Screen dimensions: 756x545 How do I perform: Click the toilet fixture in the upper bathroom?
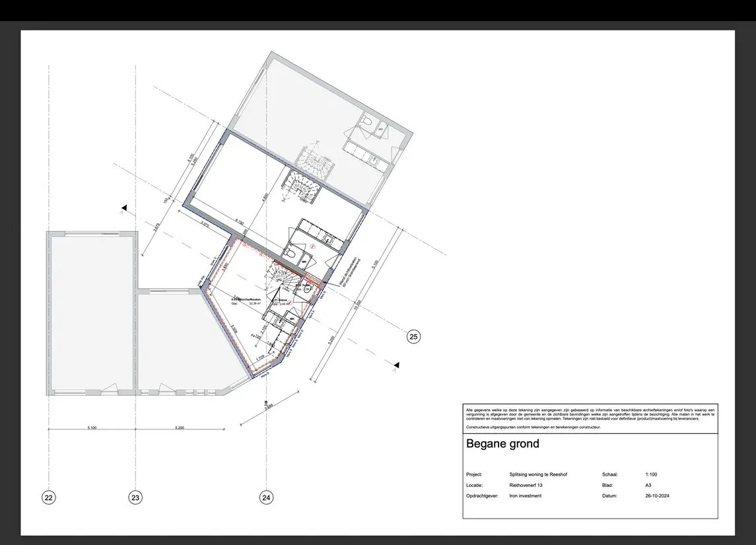pyautogui.click(x=366, y=121)
